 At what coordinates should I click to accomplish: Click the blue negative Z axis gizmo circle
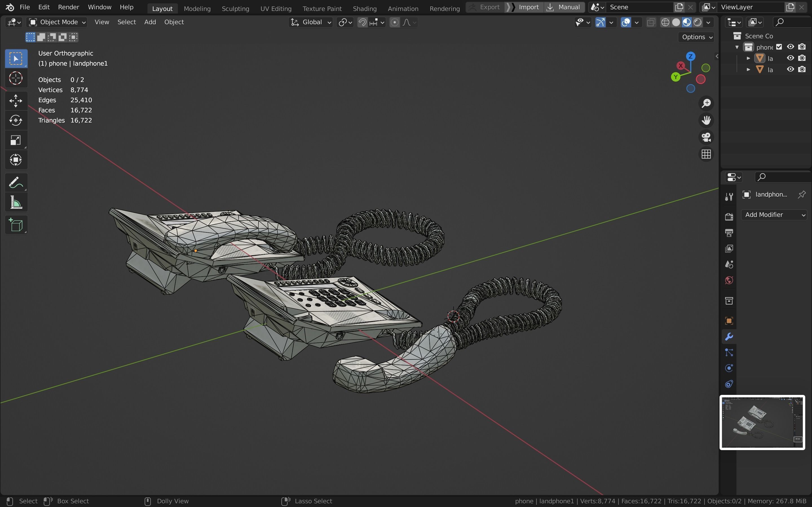pyautogui.click(x=690, y=88)
